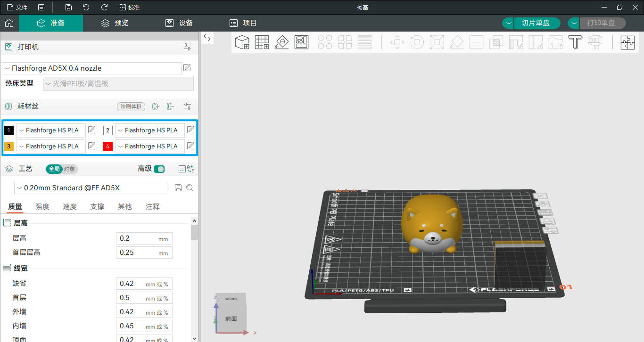Open filament 4 Flashforge HS PLA dropdown
The height and width of the screenshot is (342, 644).
150,146
